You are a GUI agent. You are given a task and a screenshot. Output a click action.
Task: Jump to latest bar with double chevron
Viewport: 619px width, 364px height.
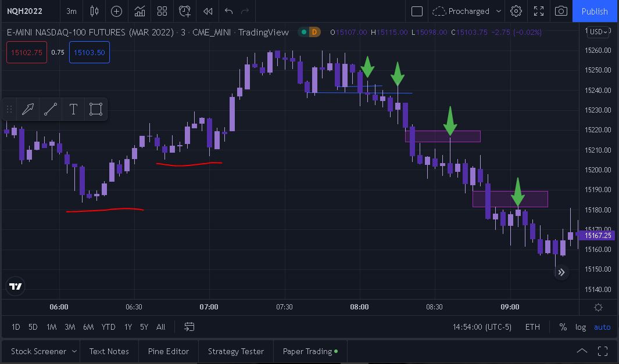[x=561, y=272]
